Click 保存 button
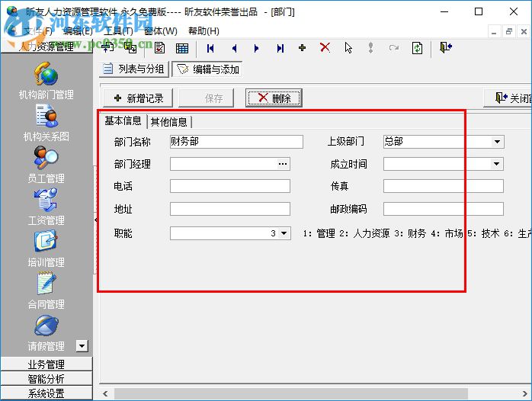 pos(207,98)
